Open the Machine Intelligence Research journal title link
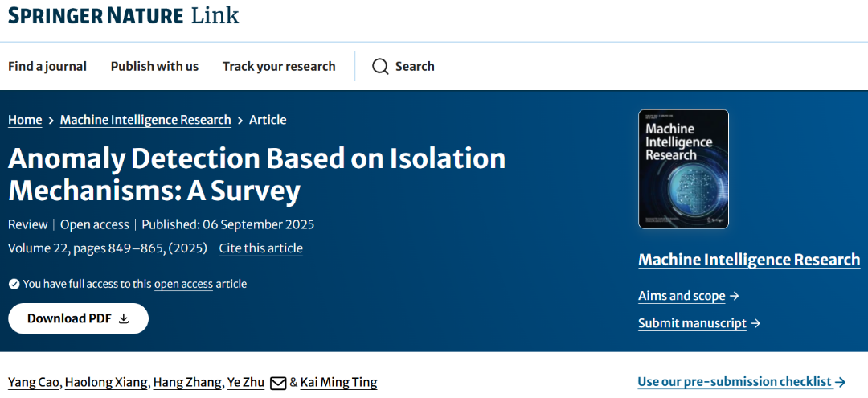 click(749, 260)
